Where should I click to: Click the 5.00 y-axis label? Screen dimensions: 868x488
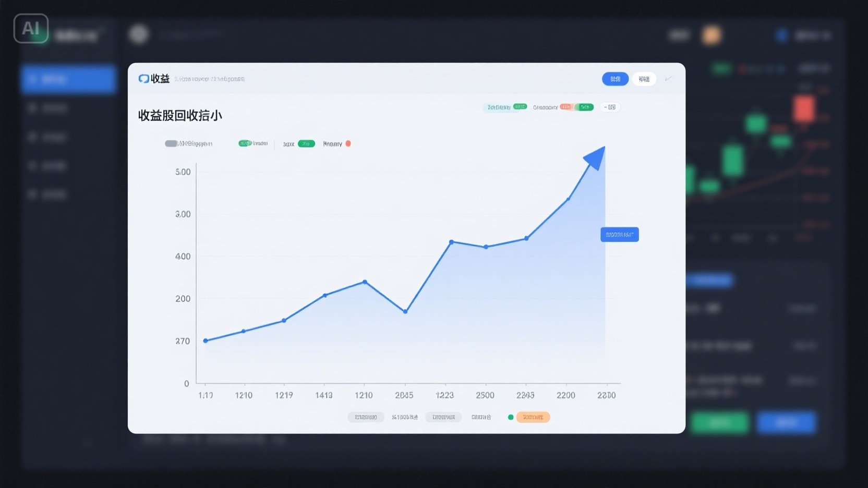(183, 172)
